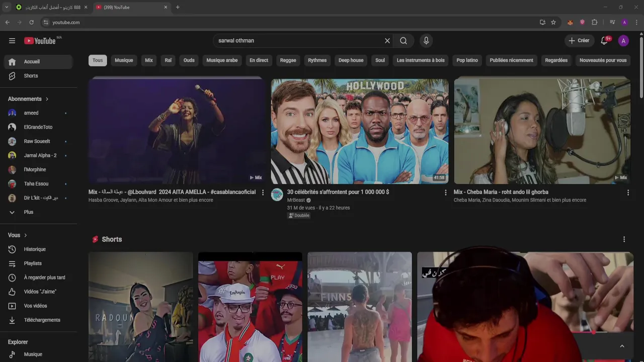Select the Mix filter chip

tap(149, 60)
